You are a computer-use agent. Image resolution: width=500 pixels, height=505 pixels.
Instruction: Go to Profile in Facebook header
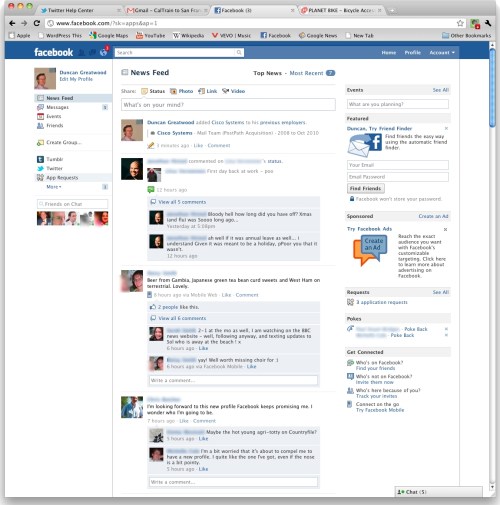[x=412, y=52]
